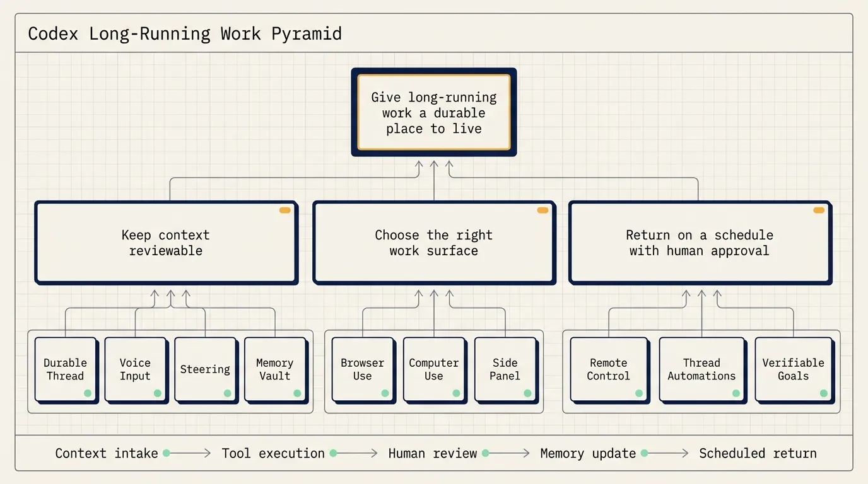Click the 'Keep context reviewable' box
This screenshot has height=484, width=868.
tap(166, 243)
